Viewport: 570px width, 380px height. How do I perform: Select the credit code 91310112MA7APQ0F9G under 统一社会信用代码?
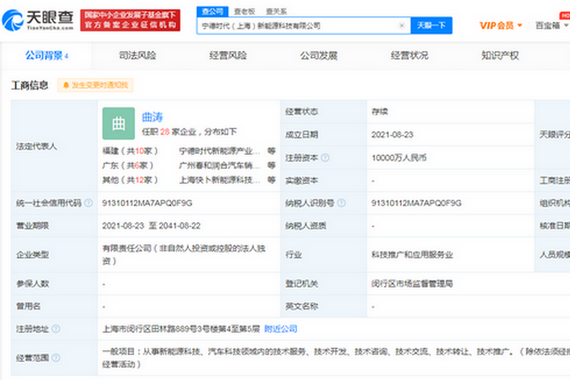tap(147, 203)
